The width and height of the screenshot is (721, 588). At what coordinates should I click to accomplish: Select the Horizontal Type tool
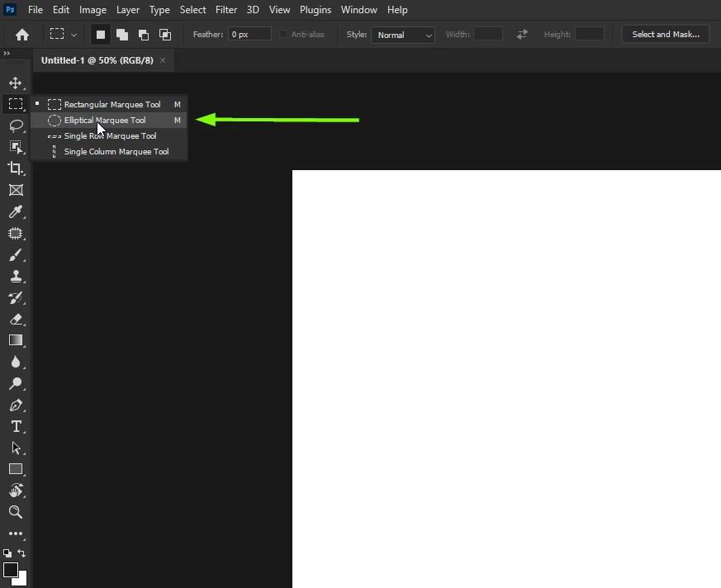tap(16, 426)
